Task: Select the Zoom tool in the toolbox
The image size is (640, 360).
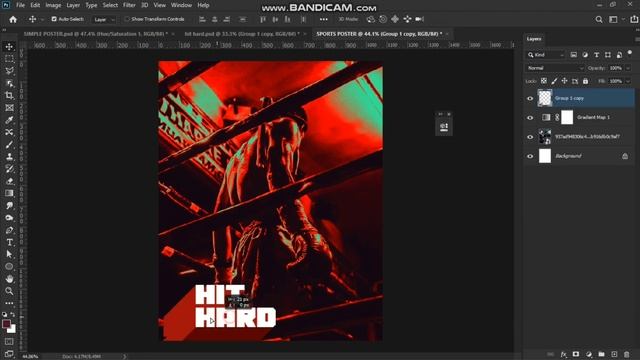Action: [x=9, y=291]
